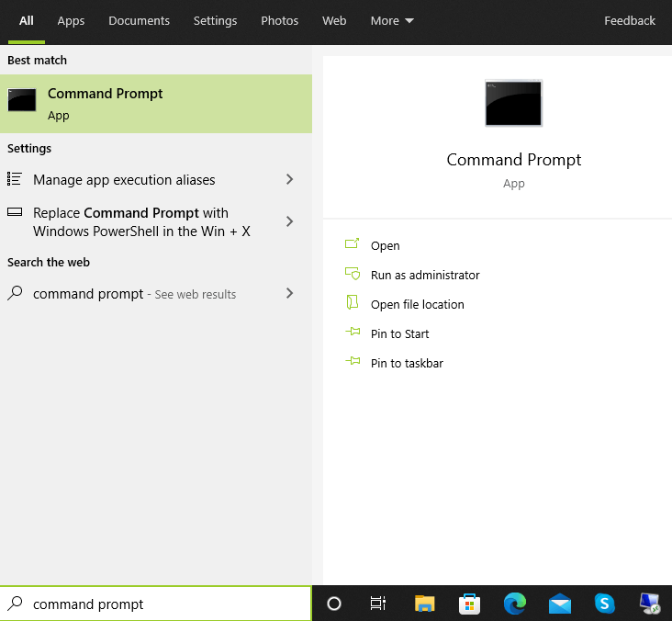The height and width of the screenshot is (621, 672).
Task: Choose Pin to Start
Action: click(400, 334)
